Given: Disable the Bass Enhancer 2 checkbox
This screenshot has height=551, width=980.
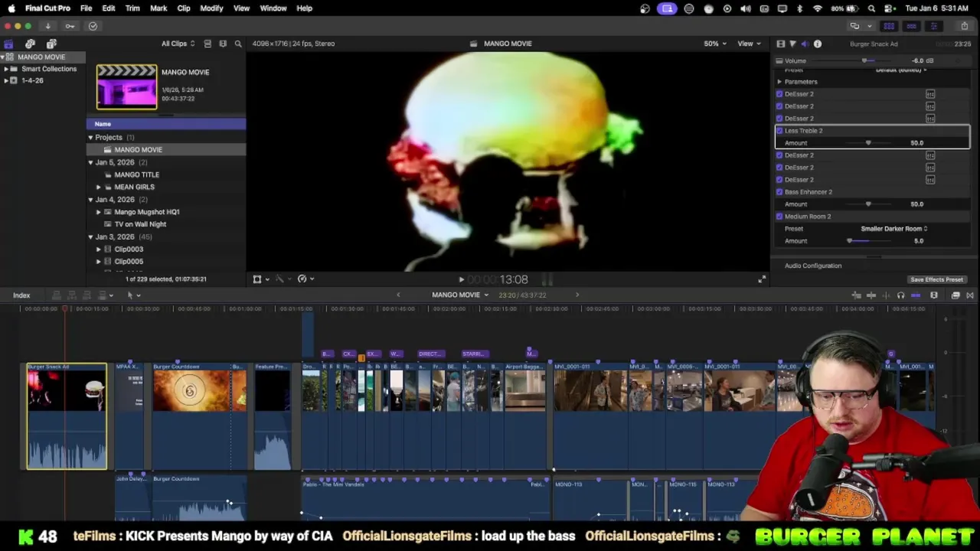Looking at the screenshot, I should click(x=779, y=192).
